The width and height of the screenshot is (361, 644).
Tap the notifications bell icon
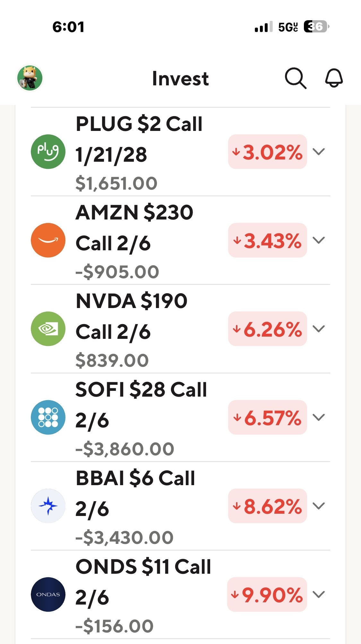pos(334,78)
